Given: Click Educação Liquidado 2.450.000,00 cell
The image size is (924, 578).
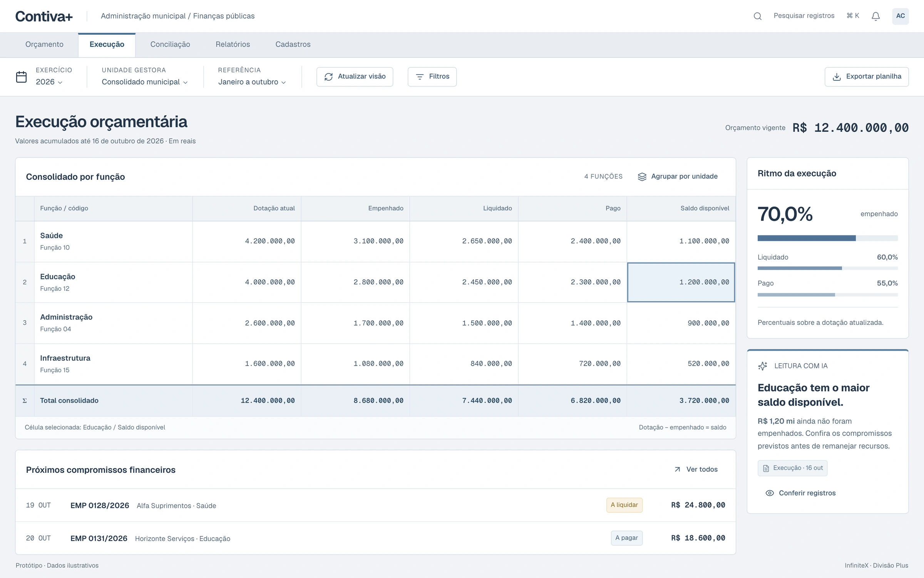Looking at the screenshot, I should point(464,282).
